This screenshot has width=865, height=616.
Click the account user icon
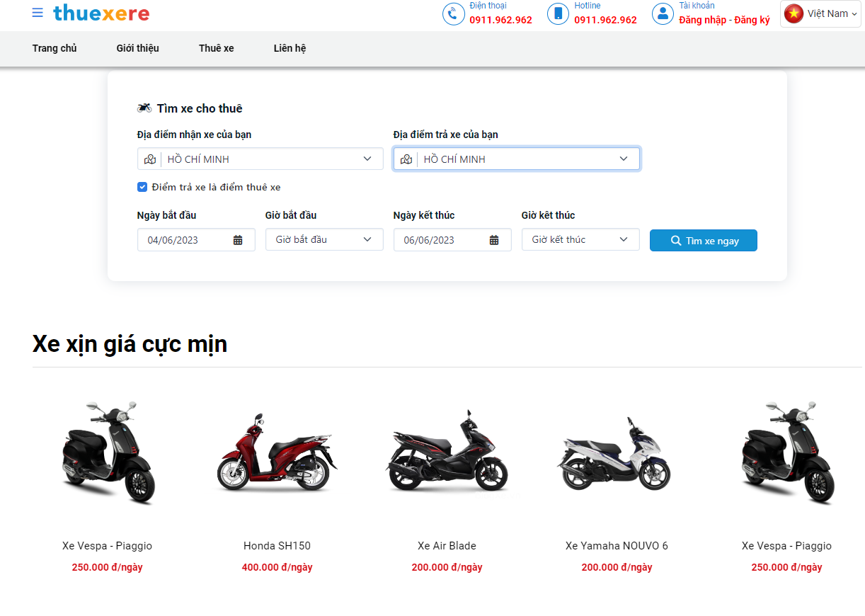coord(663,13)
